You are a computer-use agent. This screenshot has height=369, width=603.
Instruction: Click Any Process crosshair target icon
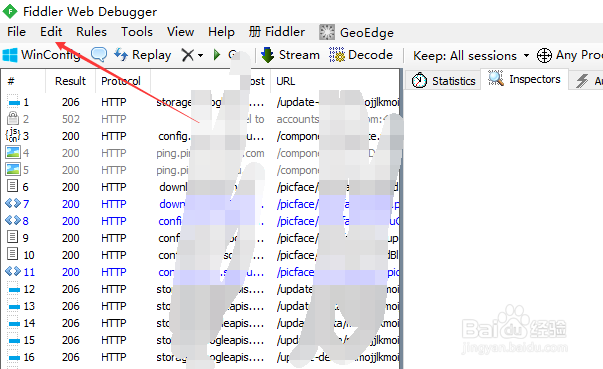pos(544,55)
